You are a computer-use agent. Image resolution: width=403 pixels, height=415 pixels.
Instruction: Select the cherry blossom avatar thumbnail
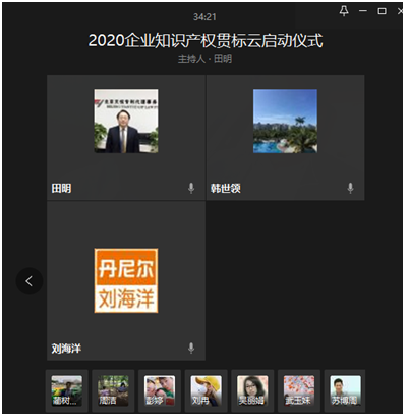click(299, 391)
